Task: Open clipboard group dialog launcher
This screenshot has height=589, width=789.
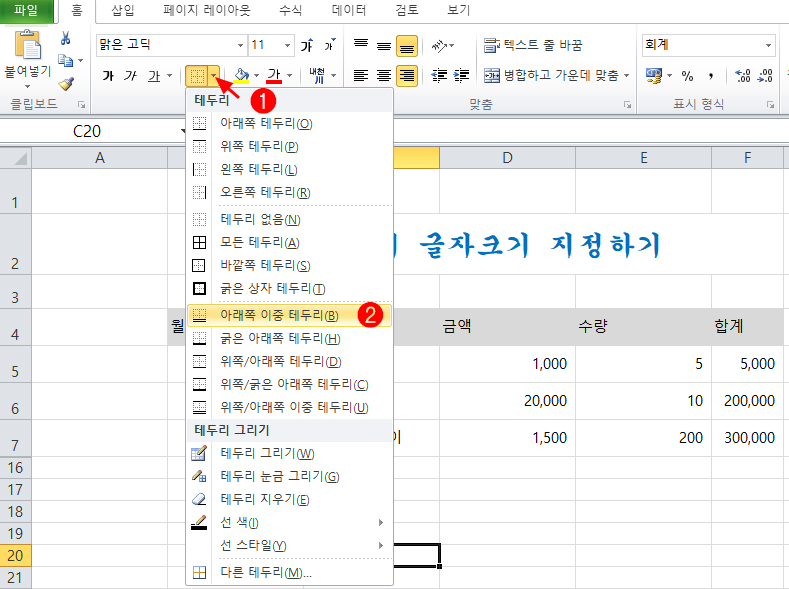Action: click(81, 105)
